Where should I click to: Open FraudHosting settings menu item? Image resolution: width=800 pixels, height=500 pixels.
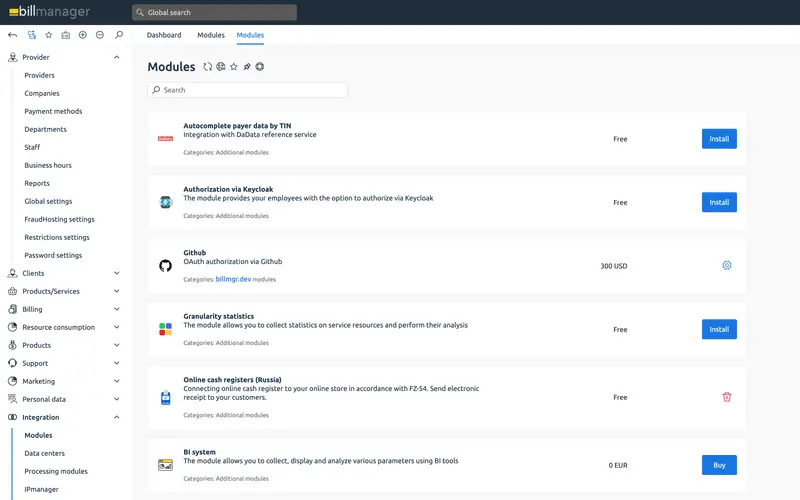59,219
